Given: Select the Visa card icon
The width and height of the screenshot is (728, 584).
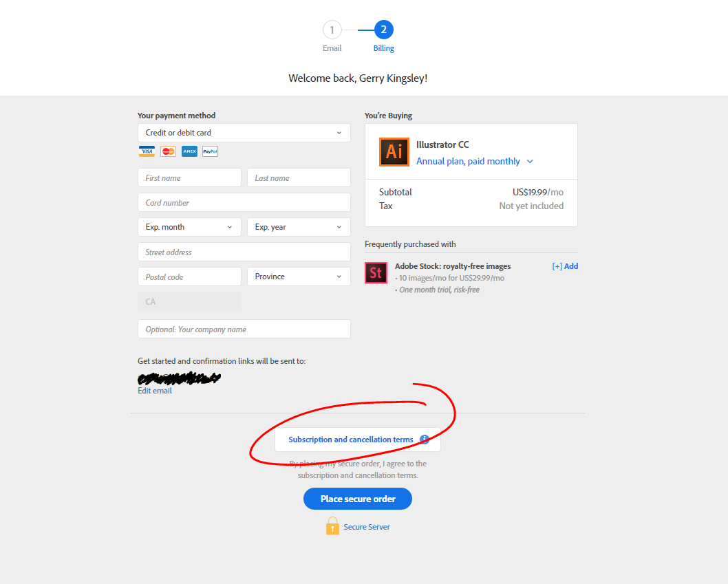Looking at the screenshot, I should (147, 151).
